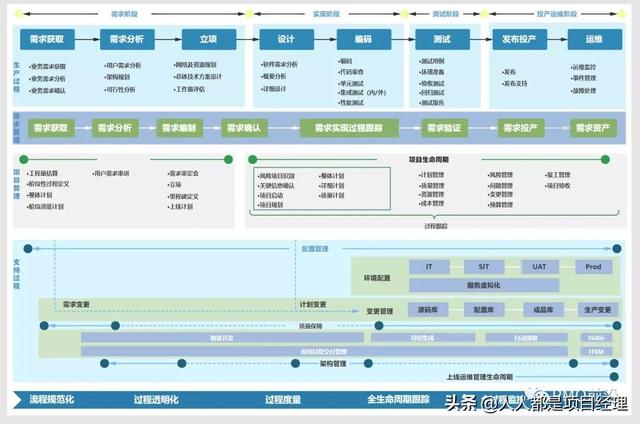Click the 实现阶段 phase label
The height and width of the screenshot is (424, 640).
click(x=326, y=14)
